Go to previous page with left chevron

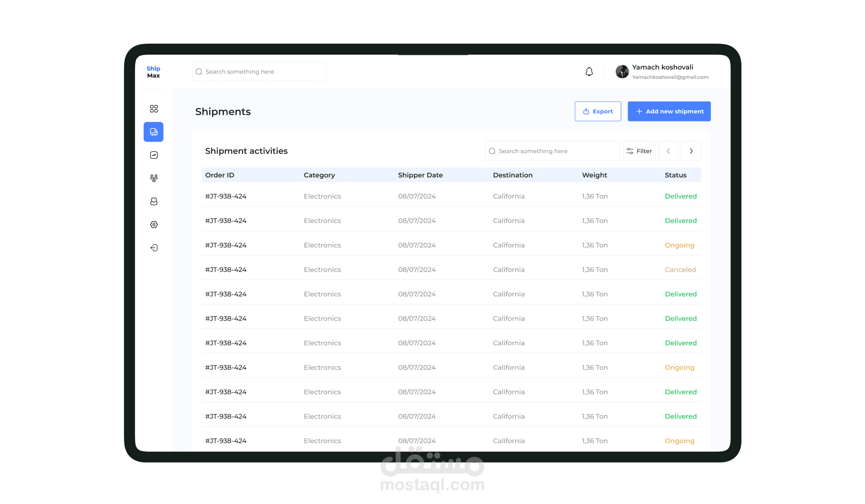click(x=668, y=151)
